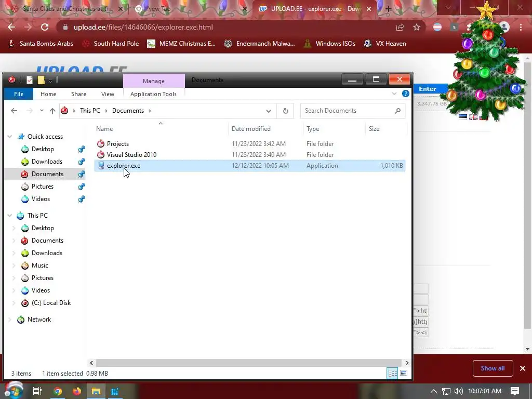The height and width of the screenshot is (399, 532).
Task: Open File Explorer help icon
Action: (x=405, y=94)
